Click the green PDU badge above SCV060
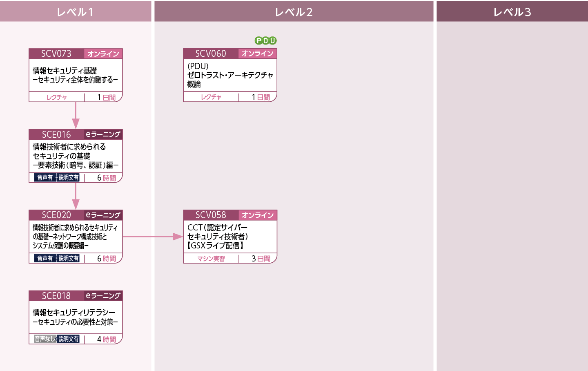The height and width of the screenshot is (371, 588). (x=265, y=40)
